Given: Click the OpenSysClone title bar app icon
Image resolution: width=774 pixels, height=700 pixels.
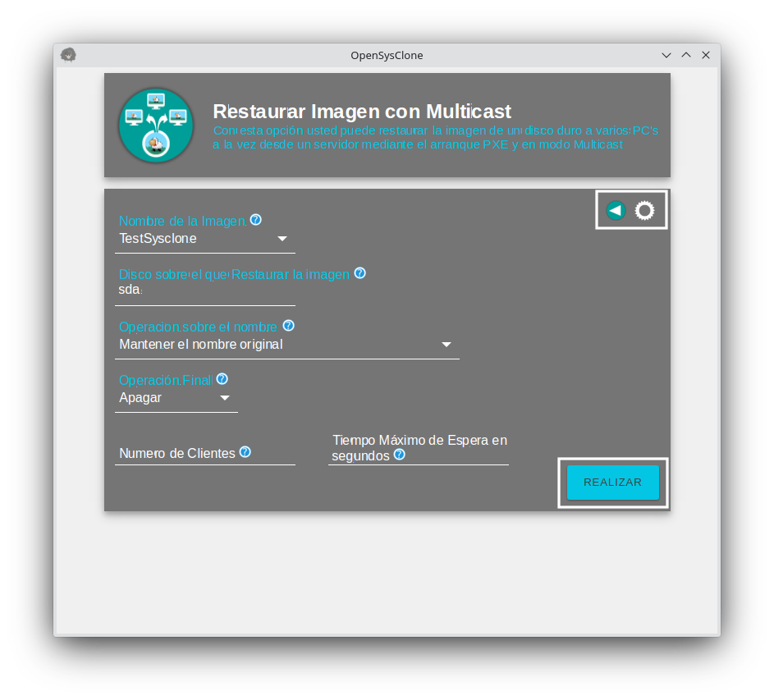Looking at the screenshot, I should pyautogui.click(x=69, y=55).
